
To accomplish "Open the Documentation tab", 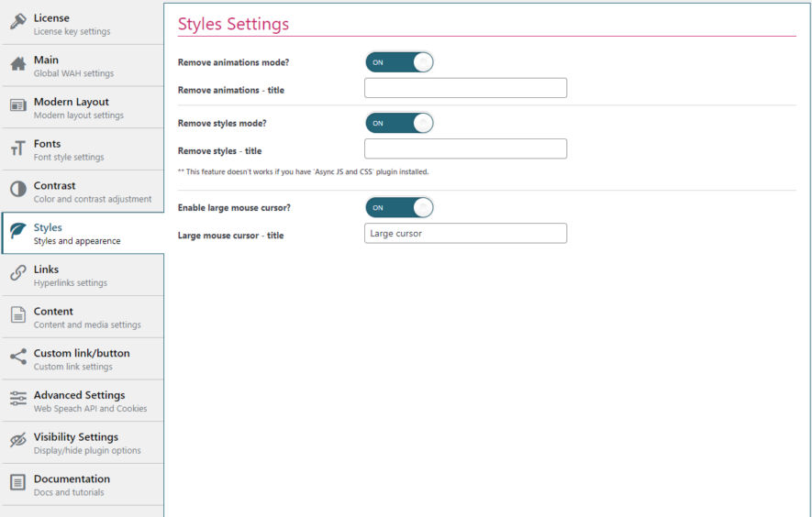I will pyautogui.click(x=83, y=485).
